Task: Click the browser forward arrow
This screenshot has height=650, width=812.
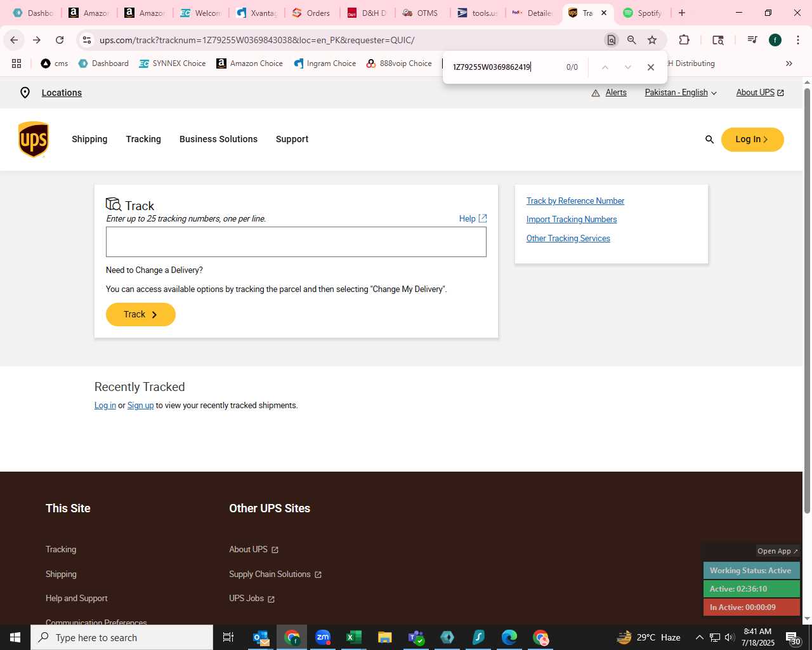Action: point(37,40)
